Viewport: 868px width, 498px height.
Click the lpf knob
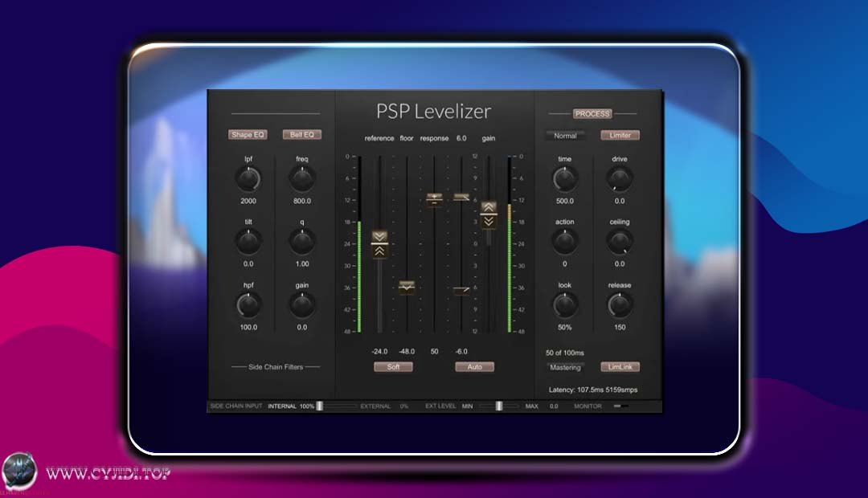pos(248,179)
